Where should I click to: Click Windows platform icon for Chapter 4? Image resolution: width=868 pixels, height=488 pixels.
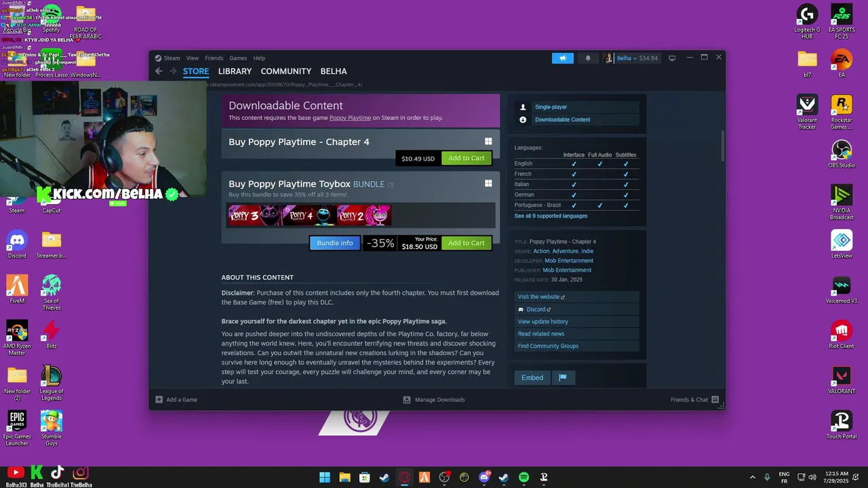[488, 142]
